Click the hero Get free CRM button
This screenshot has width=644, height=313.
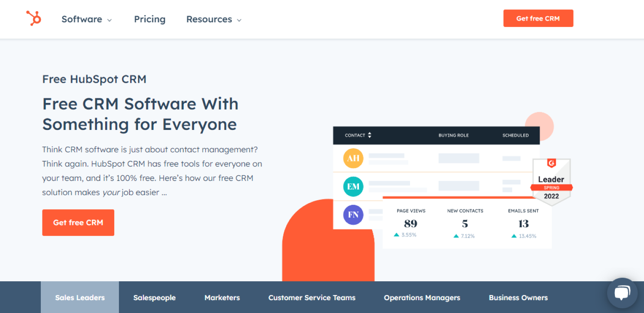point(78,223)
